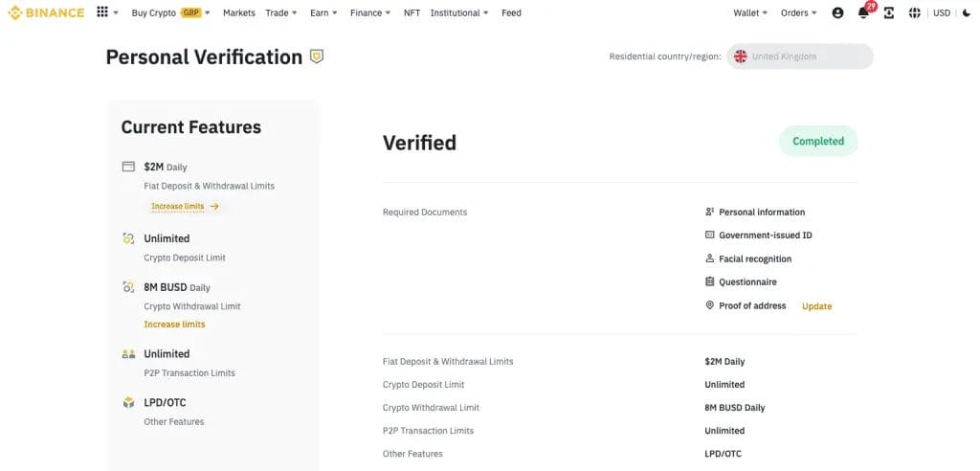Open notifications bell with 29 badge
This screenshot has width=980, height=471.
pyautogui.click(x=864, y=11)
